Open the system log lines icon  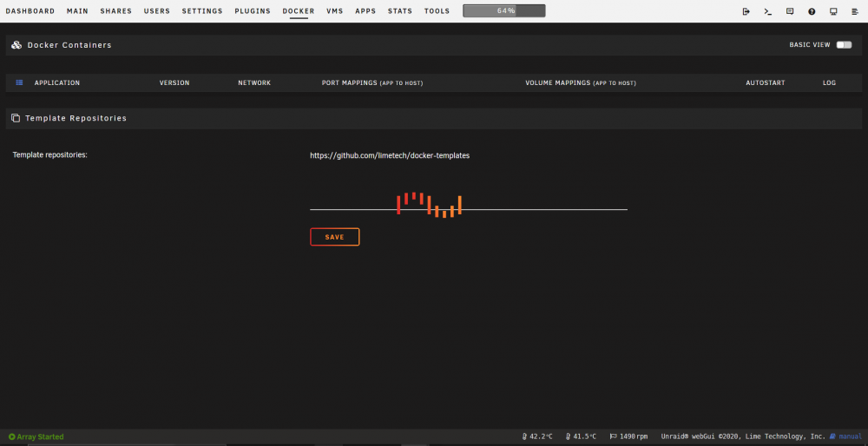855,11
